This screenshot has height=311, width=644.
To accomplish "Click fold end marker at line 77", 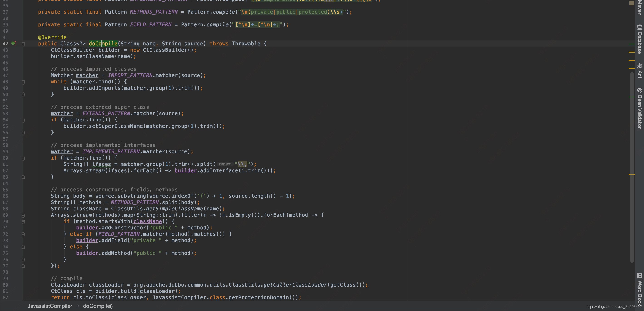I will click(23, 266).
